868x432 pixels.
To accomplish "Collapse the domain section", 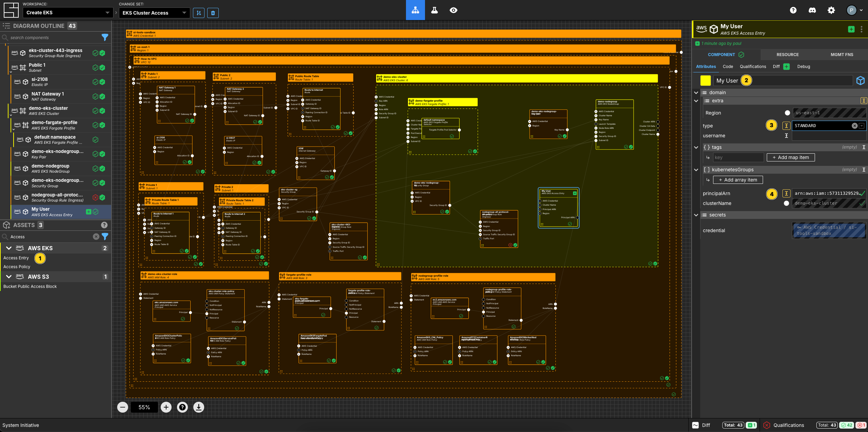I will click(x=696, y=92).
